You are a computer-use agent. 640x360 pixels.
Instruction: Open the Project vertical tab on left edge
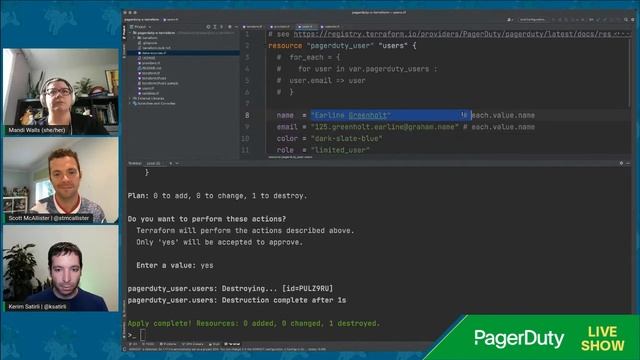point(124,33)
